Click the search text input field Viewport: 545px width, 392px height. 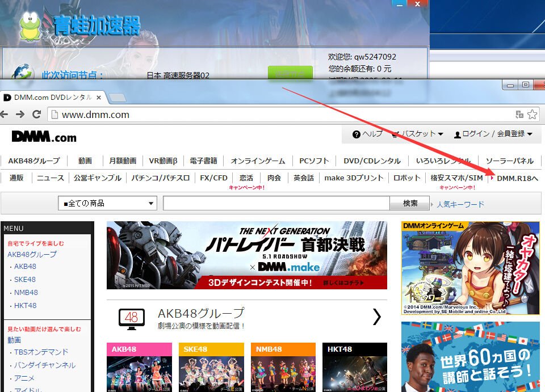click(276, 203)
